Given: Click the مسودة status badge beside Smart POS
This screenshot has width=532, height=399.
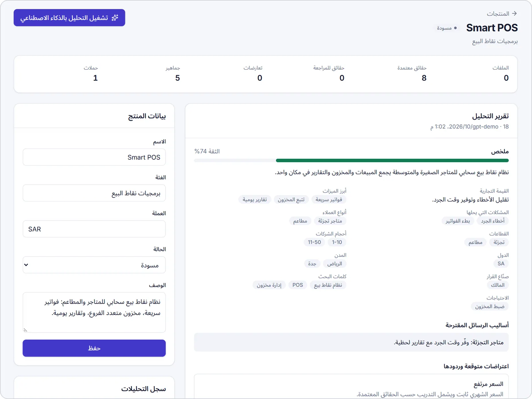Looking at the screenshot, I should [x=447, y=28].
